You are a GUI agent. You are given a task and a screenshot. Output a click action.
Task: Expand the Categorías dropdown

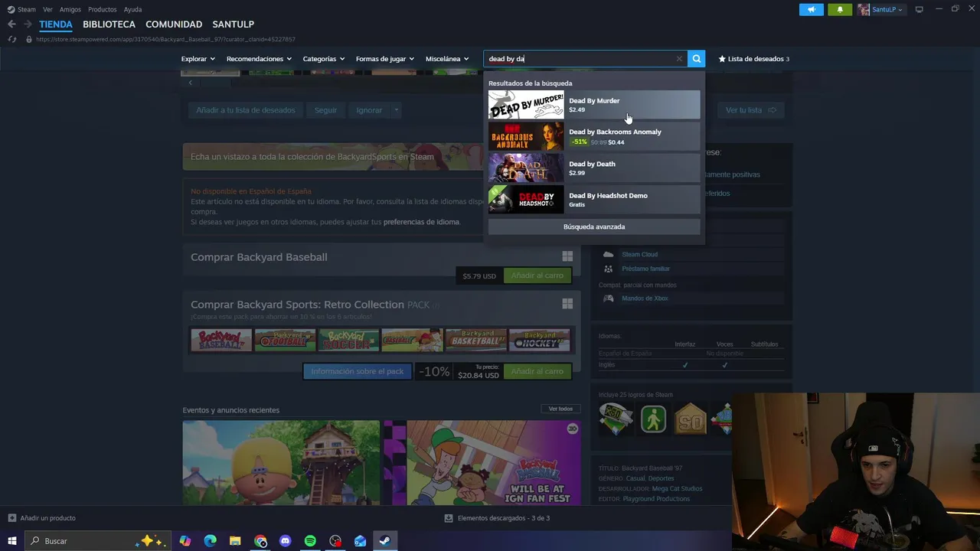coord(323,59)
